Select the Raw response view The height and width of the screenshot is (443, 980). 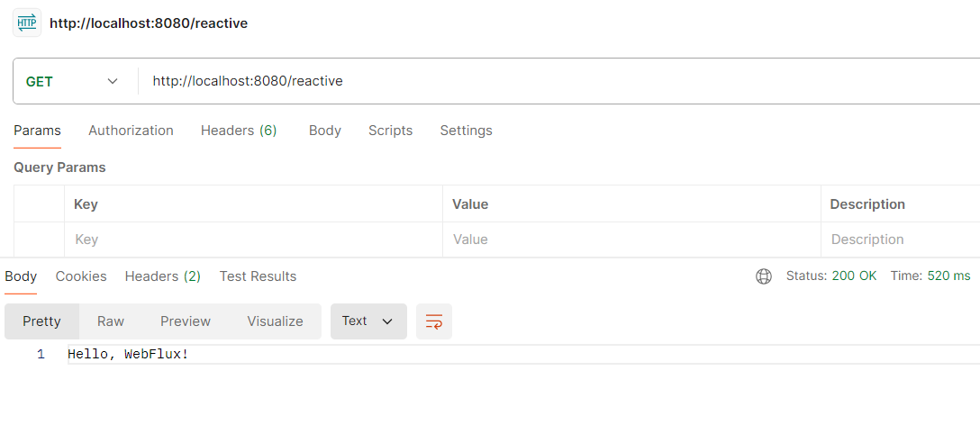tap(111, 321)
